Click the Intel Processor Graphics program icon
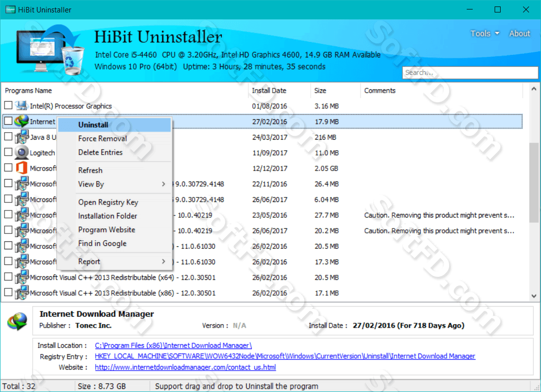The width and height of the screenshot is (541, 392). [x=21, y=106]
